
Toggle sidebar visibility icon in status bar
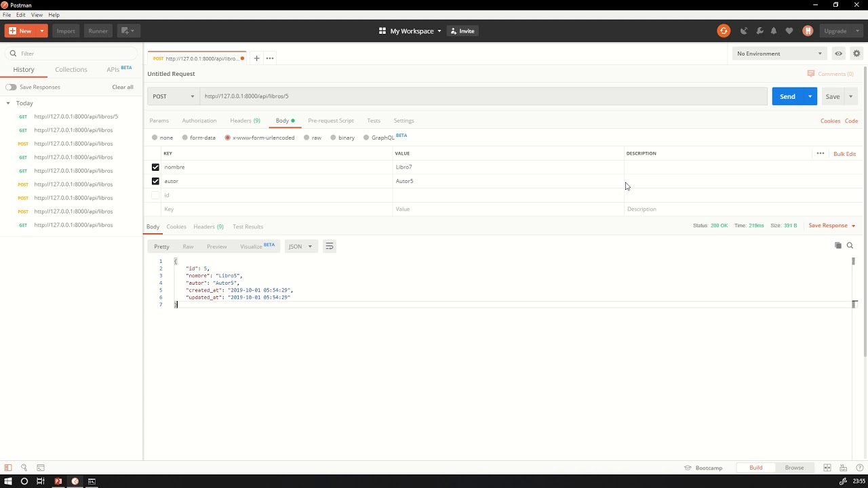(x=8, y=468)
